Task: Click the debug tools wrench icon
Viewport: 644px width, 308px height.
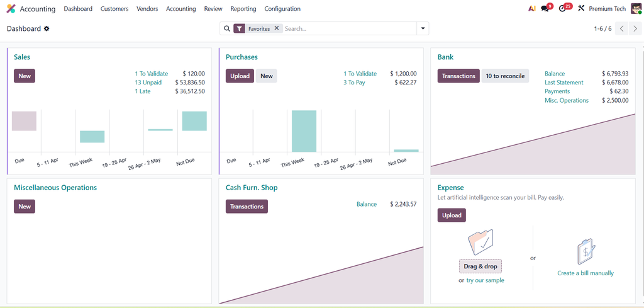Action: (581, 9)
